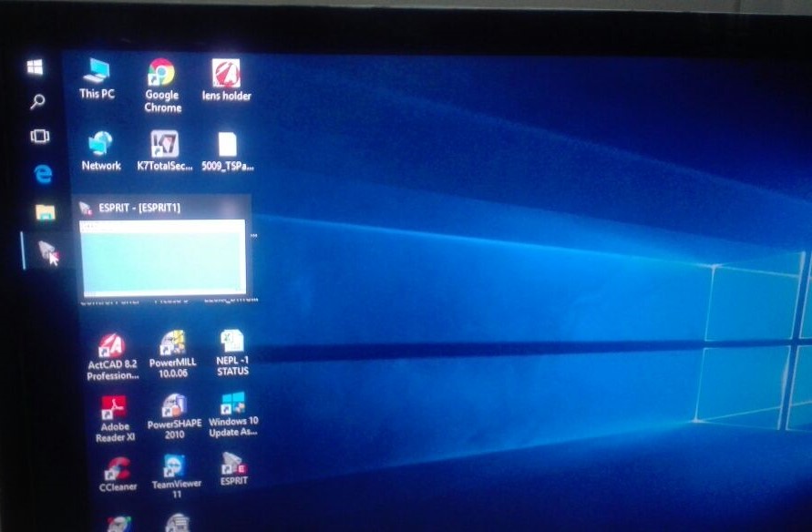Click the CCleaner desktop shortcut

117,468
